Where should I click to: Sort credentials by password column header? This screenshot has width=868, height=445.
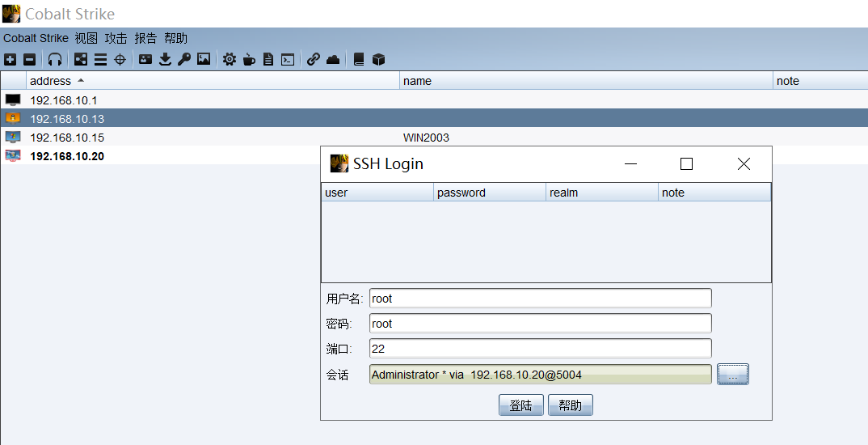(490, 193)
